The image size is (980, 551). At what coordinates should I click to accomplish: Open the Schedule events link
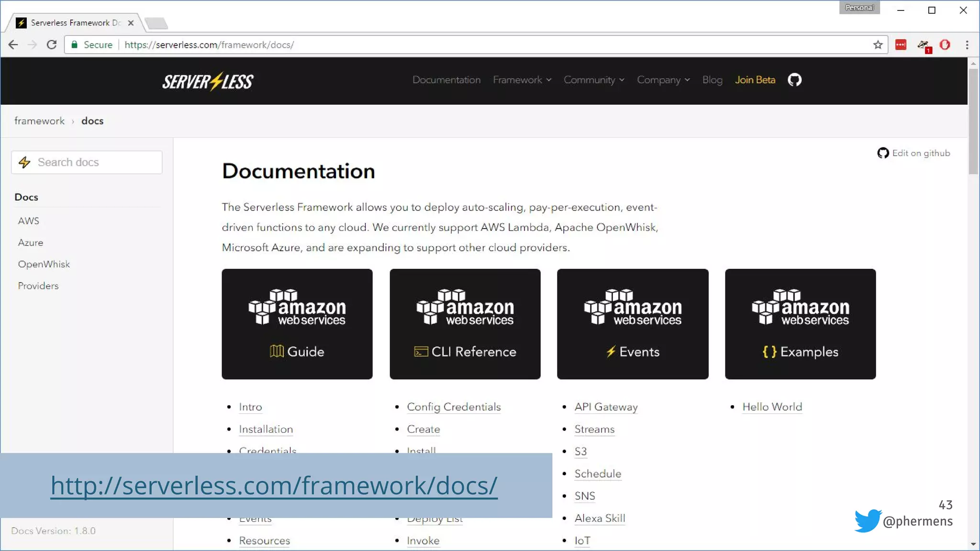click(598, 474)
